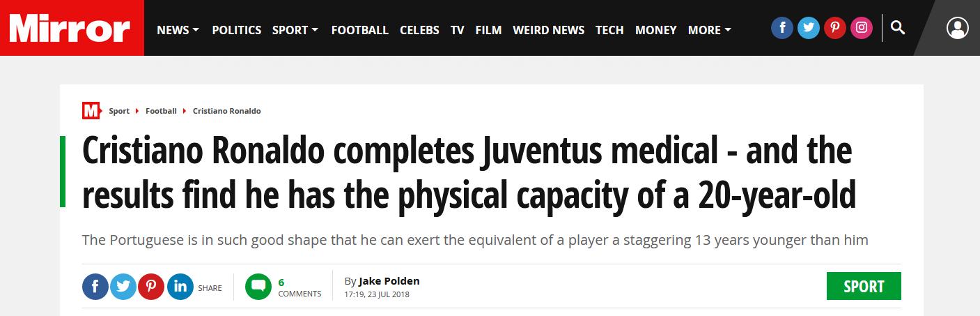Open the Weird News nav section
The height and width of the screenshot is (316, 980).
[548, 30]
